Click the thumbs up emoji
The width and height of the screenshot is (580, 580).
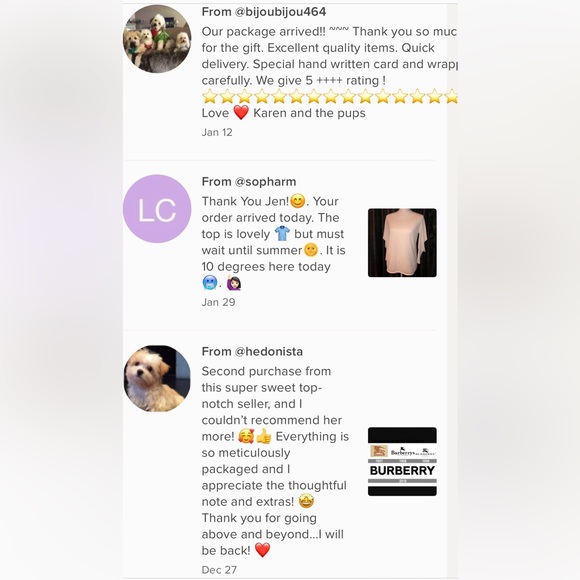pyautogui.click(x=263, y=436)
